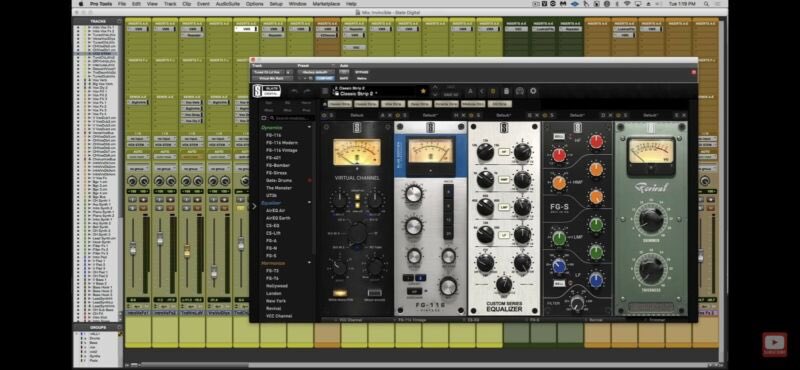This screenshot has width=800, height=370.
Task: Click the search magnifier in module browser
Action: click(x=272, y=118)
